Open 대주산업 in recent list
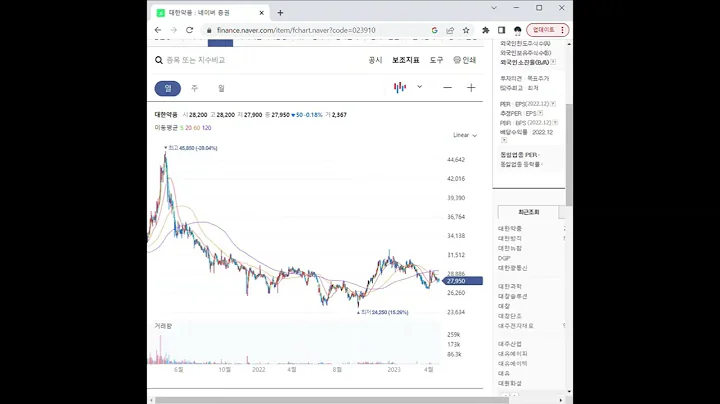The image size is (720, 404). pos(510,344)
